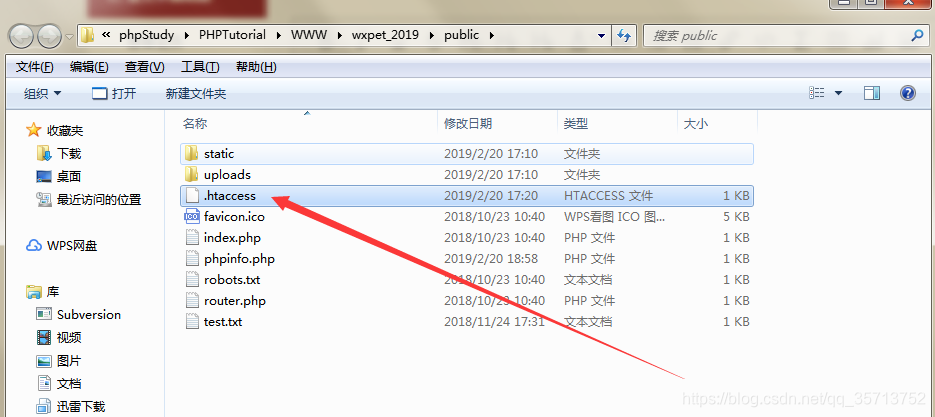Sort by the 大小 column header

tap(695, 123)
